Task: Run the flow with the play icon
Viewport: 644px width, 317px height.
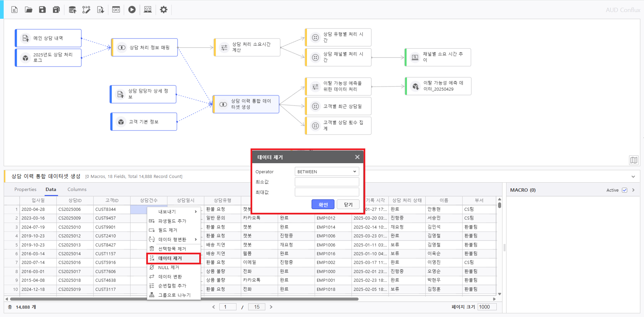Action: [x=132, y=10]
